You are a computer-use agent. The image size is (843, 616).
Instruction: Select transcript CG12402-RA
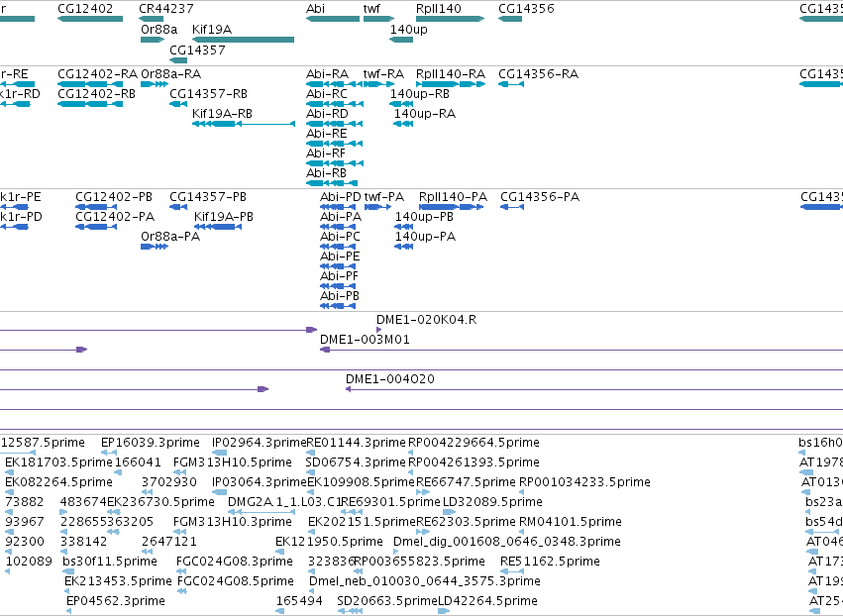point(90,84)
